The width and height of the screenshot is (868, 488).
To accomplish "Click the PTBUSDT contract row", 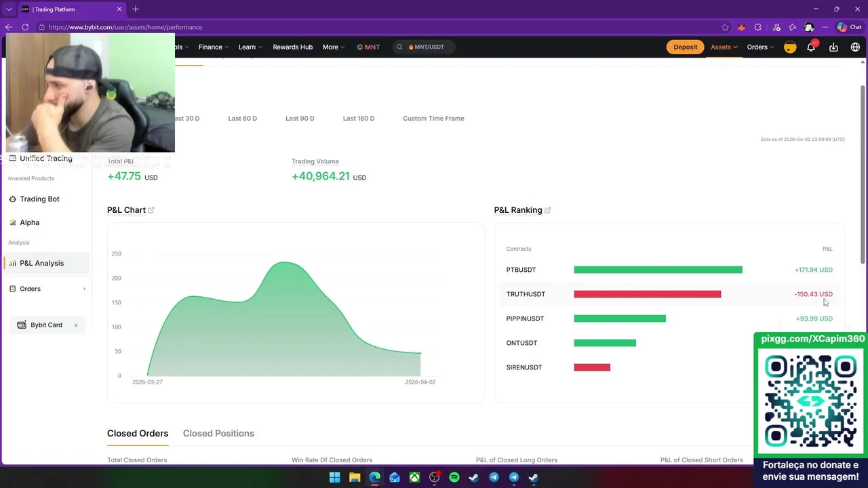I will tap(669, 270).
